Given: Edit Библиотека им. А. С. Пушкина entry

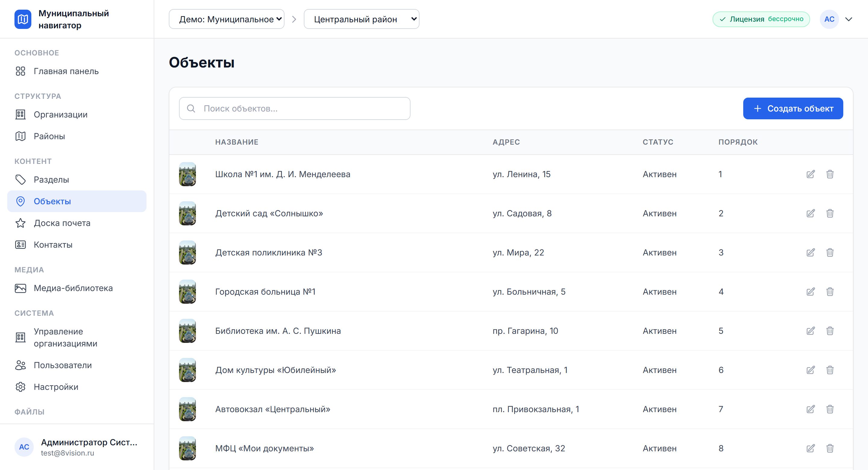Looking at the screenshot, I should coord(810,331).
